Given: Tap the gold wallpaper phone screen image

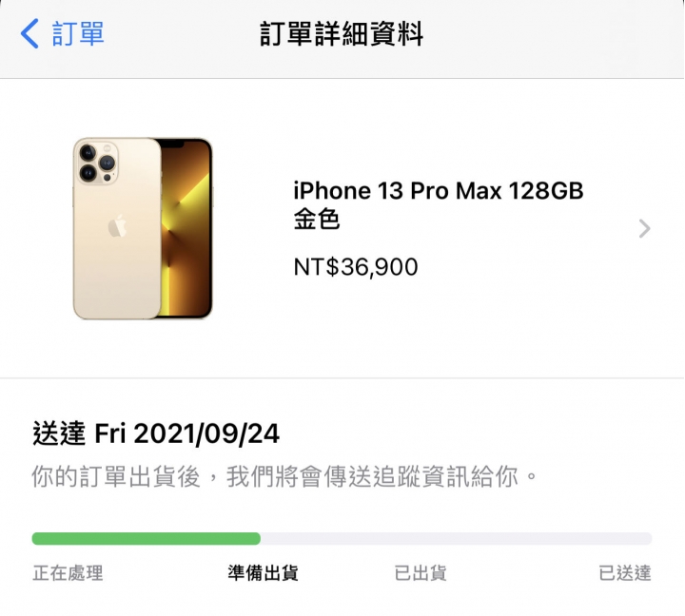Looking at the screenshot, I should pyautogui.click(x=186, y=228).
